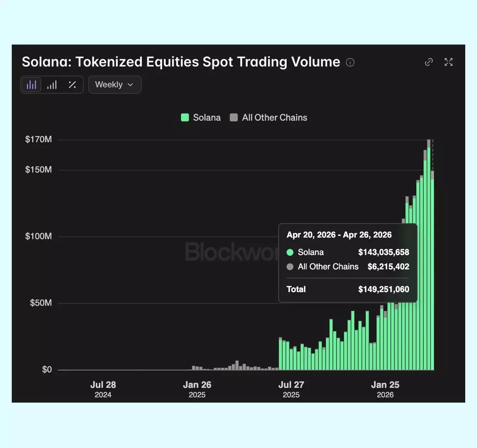
Task: Click the Jan 26 2025 axis label
Action: pyautogui.click(x=197, y=389)
